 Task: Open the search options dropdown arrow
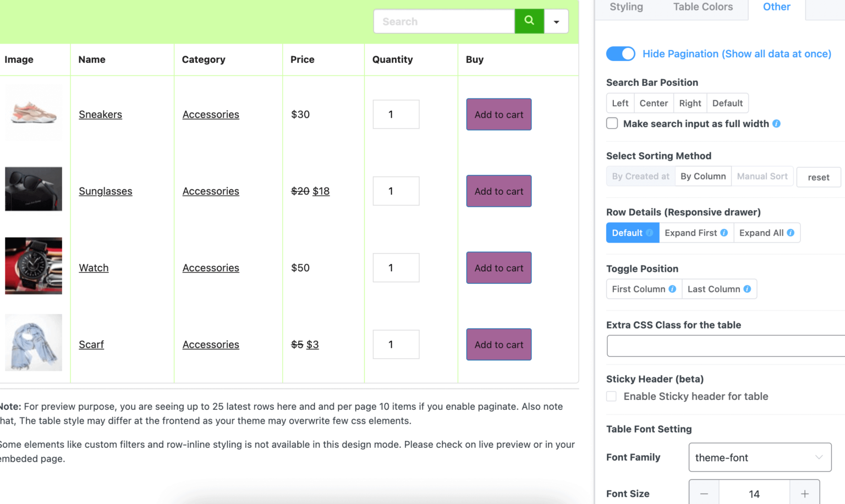[556, 21]
